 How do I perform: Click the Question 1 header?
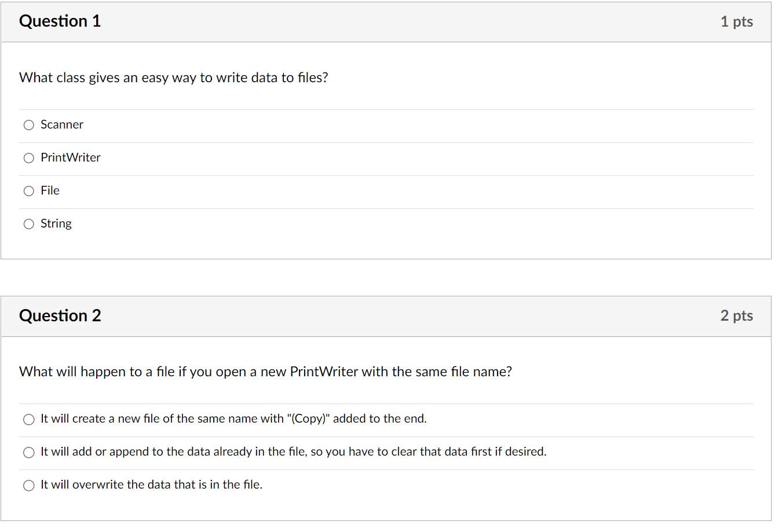click(60, 21)
